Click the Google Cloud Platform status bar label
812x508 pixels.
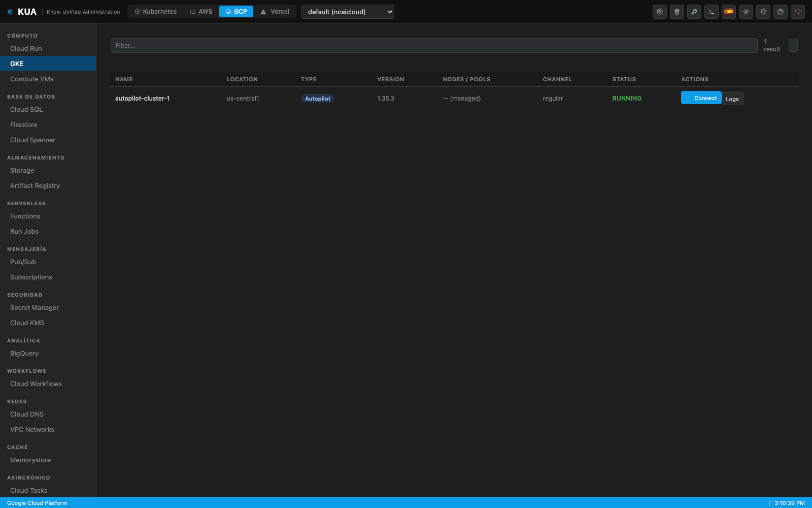coord(37,503)
